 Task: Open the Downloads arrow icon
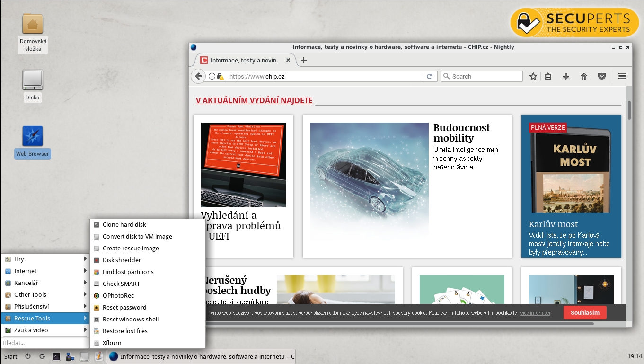coord(566,76)
